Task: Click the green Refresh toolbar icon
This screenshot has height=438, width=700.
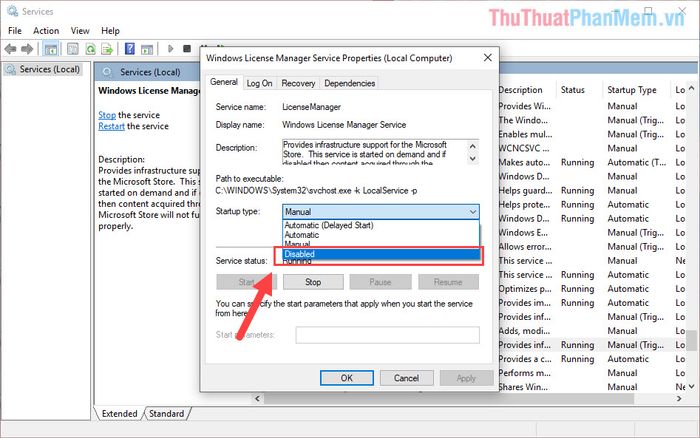Action: [91, 49]
